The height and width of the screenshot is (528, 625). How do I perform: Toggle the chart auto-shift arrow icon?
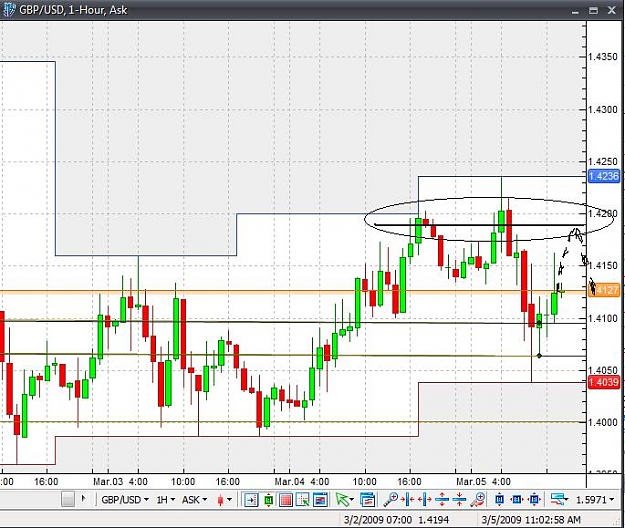[x=251, y=499]
